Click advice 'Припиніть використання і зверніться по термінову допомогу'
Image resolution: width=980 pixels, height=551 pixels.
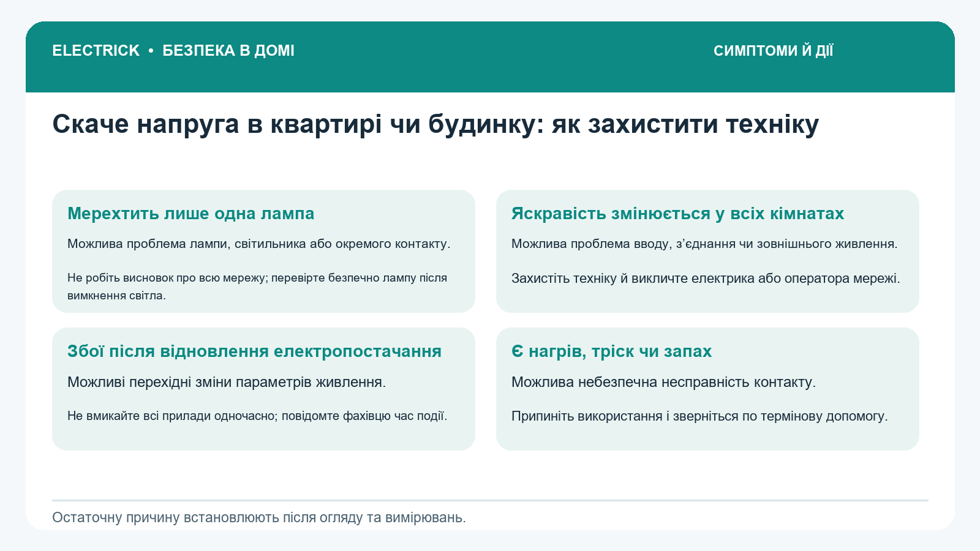point(699,416)
